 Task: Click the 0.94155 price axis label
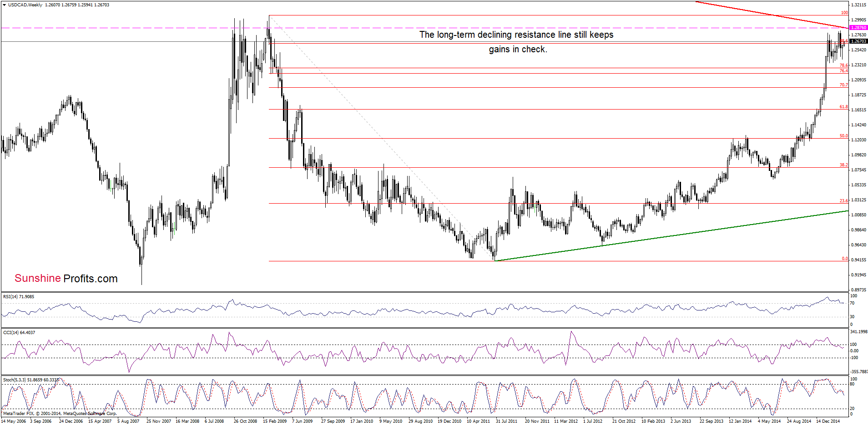(858, 260)
